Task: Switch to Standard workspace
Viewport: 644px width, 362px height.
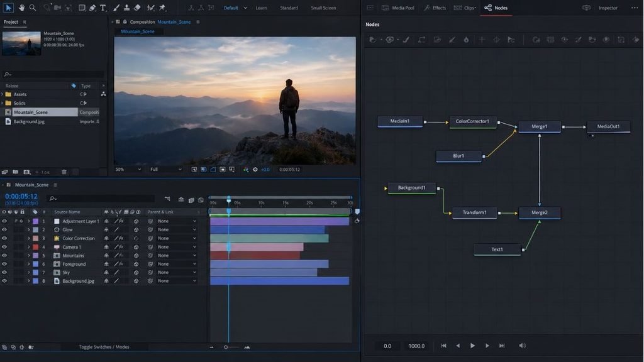Action: tap(289, 8)
